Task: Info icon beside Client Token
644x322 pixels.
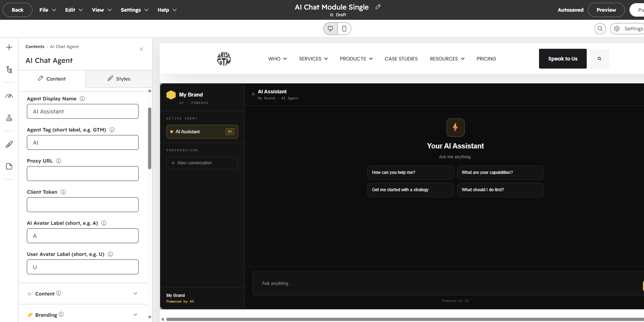Action: tap(63, 192)
